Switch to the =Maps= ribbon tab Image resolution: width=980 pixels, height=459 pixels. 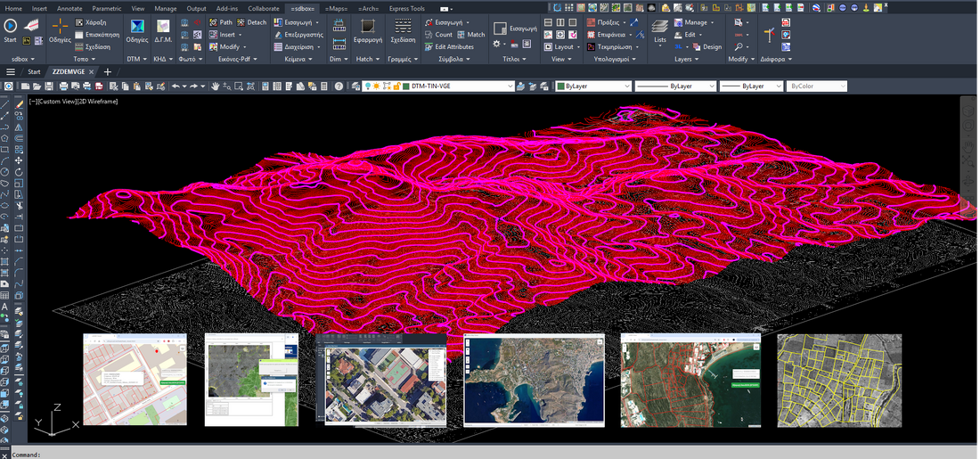[337, 8]
